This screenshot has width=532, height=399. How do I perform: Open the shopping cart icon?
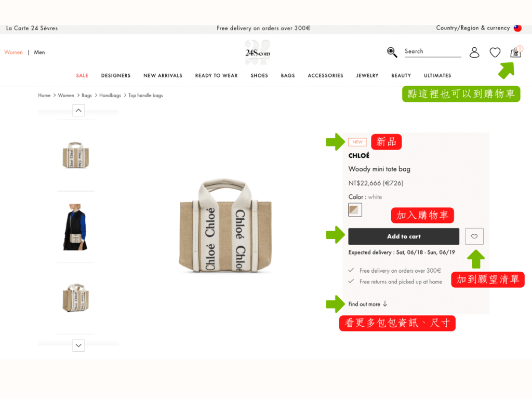[x=515, y=52]
